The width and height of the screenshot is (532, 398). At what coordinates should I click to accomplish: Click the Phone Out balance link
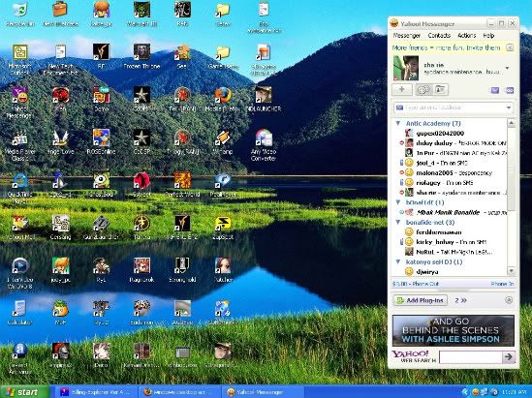(416, 284)
